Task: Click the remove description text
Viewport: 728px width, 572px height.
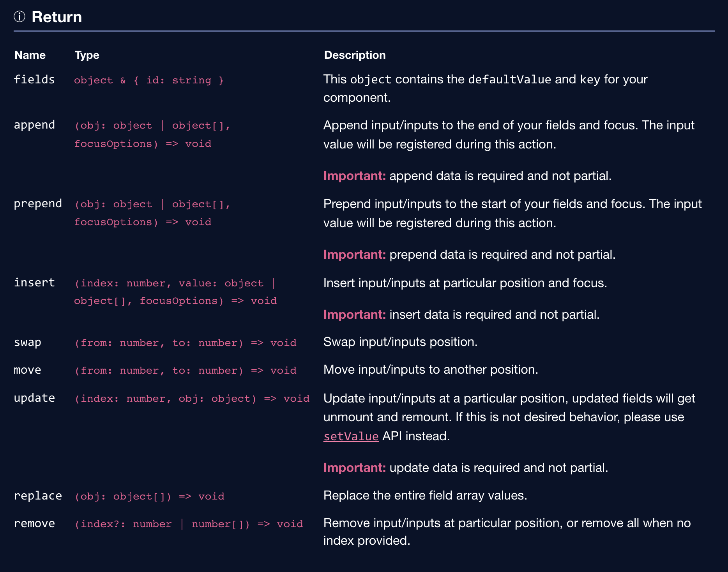Action: point(507,531)
